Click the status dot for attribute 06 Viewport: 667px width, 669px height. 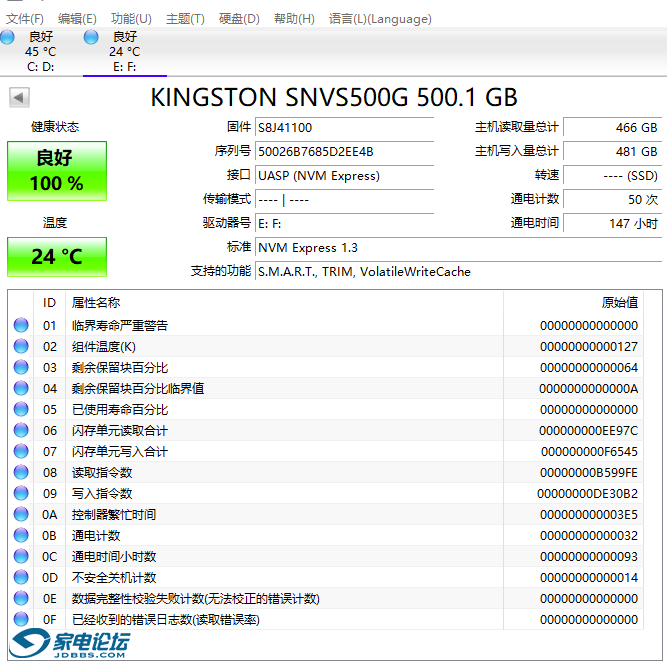click(x=21, y=430)
